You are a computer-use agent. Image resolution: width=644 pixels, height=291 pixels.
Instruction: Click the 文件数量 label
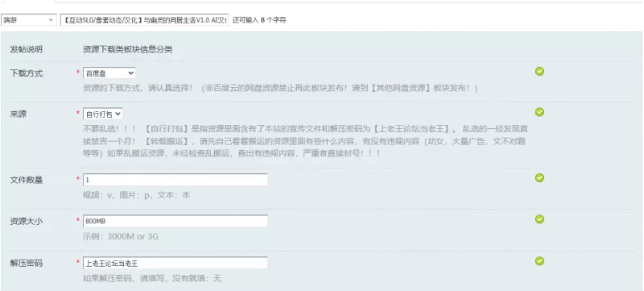pos(27,180)
